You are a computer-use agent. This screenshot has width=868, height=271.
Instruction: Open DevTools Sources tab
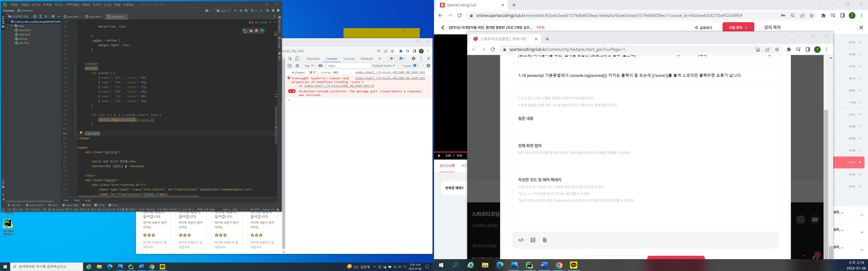point(349,59)
